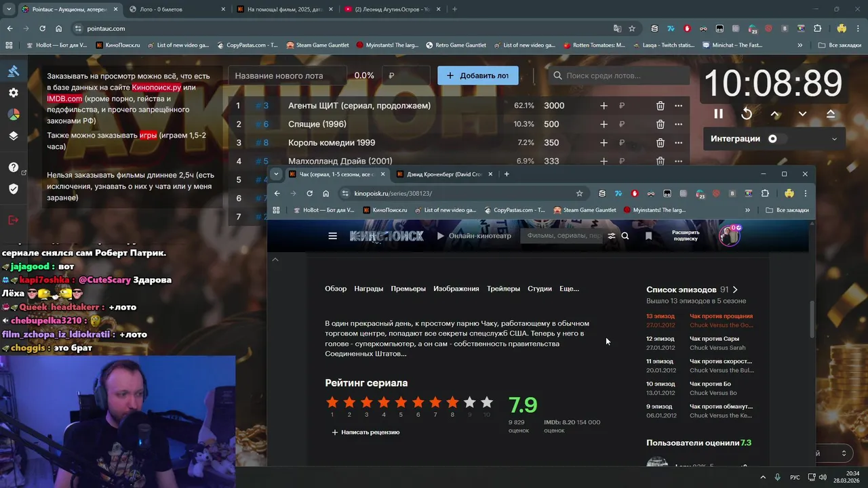
Task: Open new tab in the Kinopoisk window
Action: (507, 174)
